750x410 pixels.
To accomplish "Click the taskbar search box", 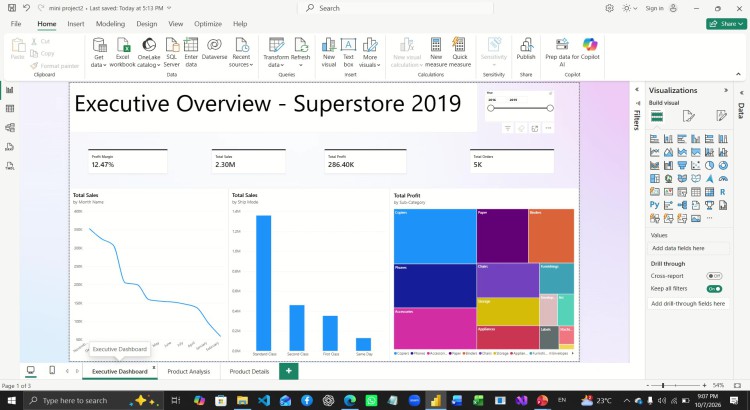I will [92, 400].
